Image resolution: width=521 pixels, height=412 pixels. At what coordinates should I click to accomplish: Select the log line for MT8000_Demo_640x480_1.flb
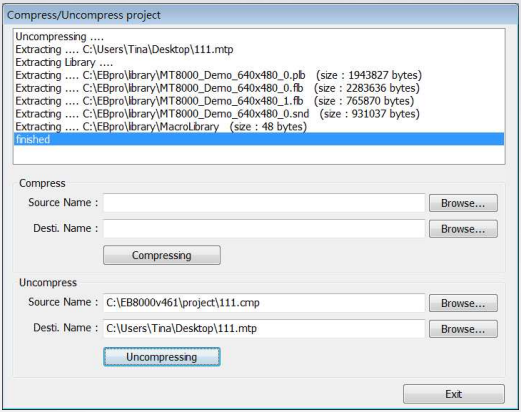coord(259,101)
